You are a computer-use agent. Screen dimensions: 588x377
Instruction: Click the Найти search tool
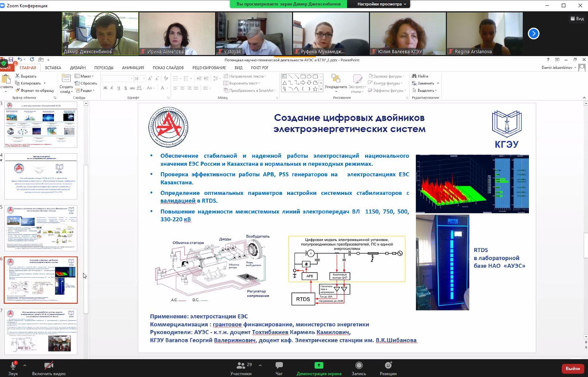[x=420, y=76]
